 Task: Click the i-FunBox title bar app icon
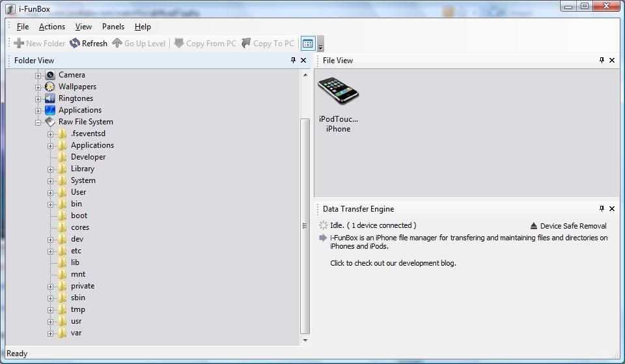point(11,8)
